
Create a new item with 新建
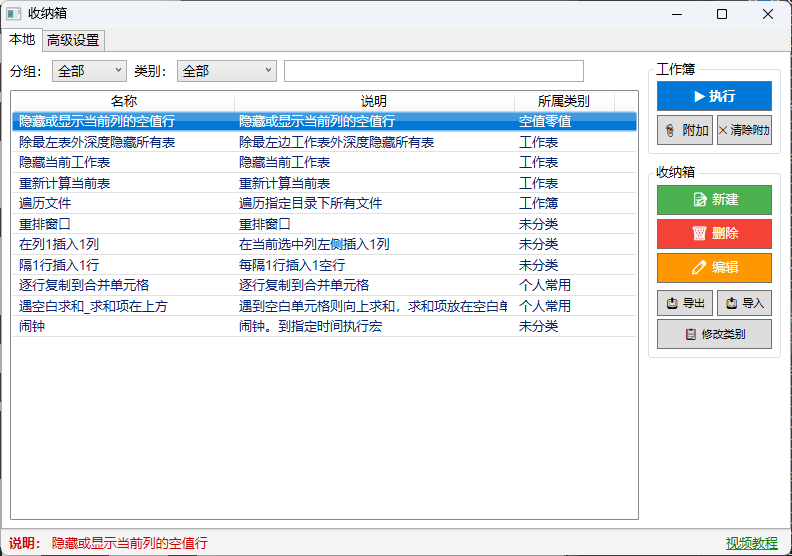[x=714, y=200]
